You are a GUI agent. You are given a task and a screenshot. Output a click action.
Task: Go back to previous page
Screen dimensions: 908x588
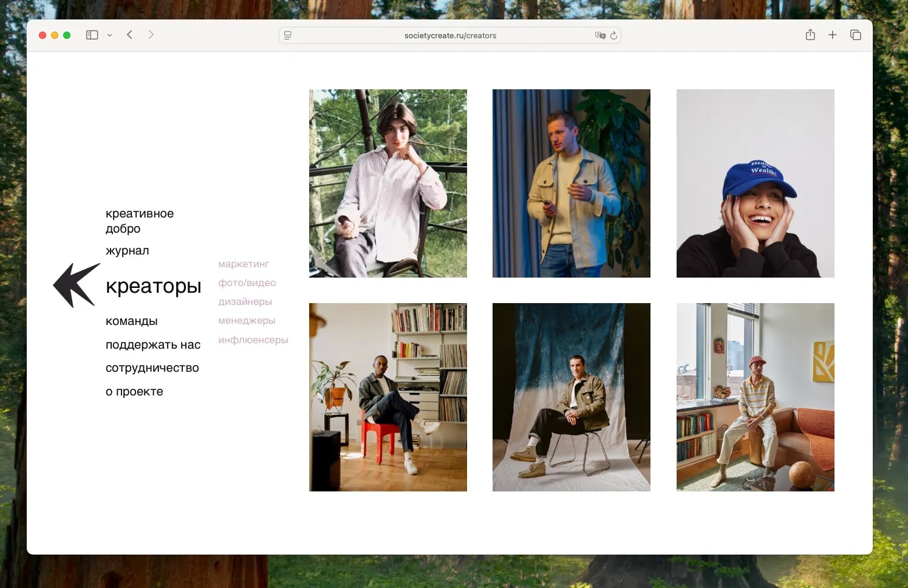(x=129, y=35)
